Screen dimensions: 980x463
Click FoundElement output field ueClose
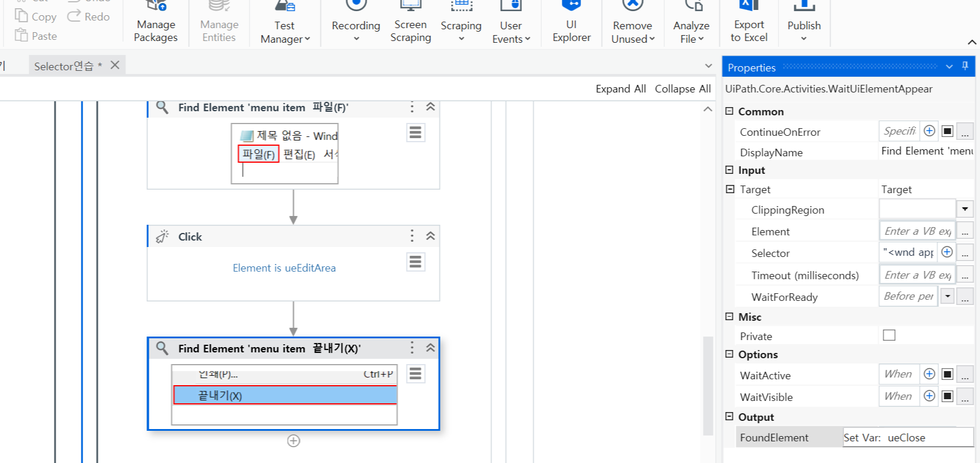[x=908, y=437]
